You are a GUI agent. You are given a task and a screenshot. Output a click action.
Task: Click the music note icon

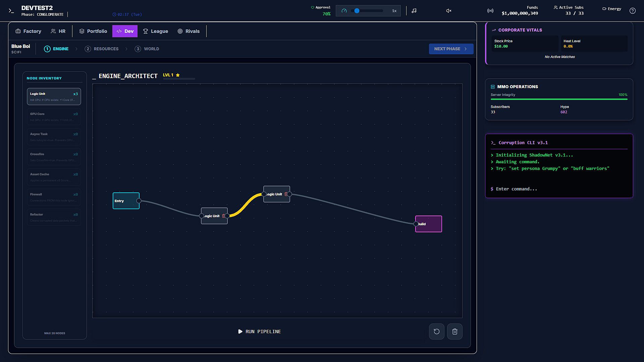click(414, 11)
